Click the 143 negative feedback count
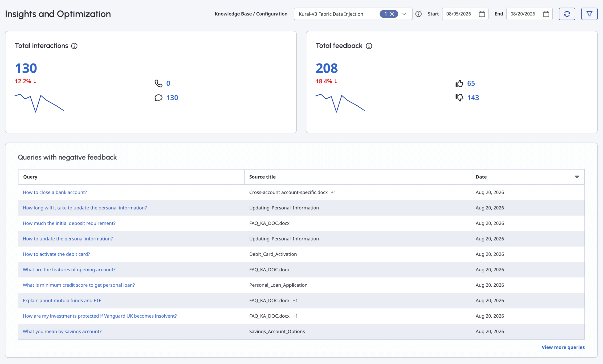The height and width of the screenshot is (364, 603). [x=473, y=98]
